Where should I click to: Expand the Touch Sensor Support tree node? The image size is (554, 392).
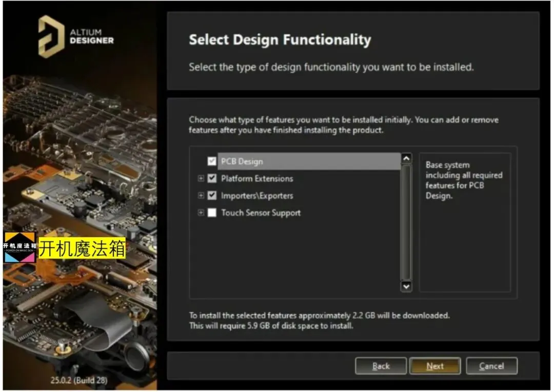click(x=201, y=213)
